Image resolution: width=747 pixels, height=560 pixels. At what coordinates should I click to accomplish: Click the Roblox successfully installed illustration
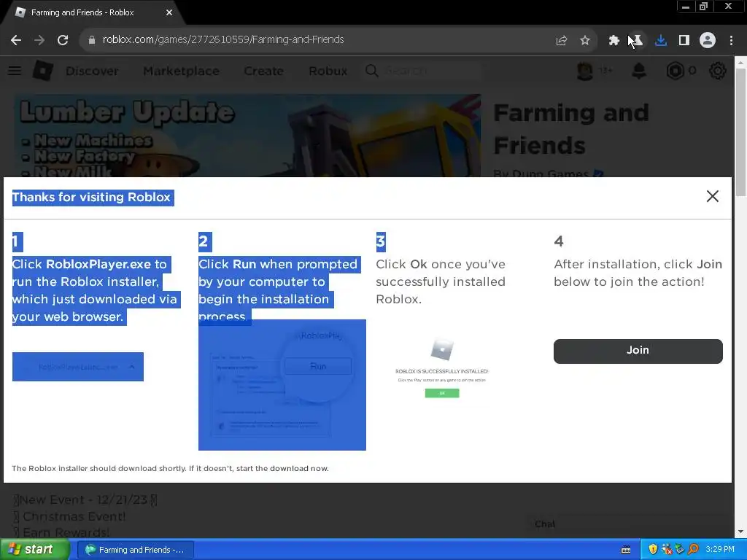coord(441,368)
